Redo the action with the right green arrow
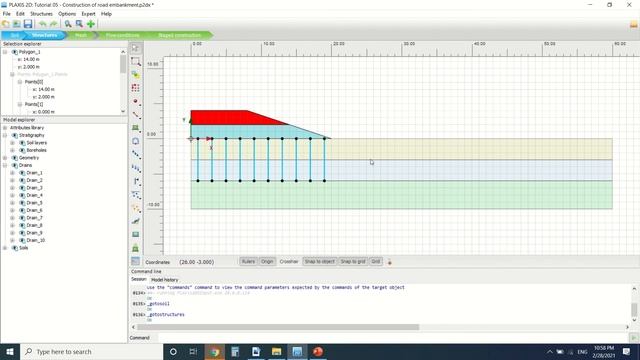640x360 pixels. coord(53,24)
